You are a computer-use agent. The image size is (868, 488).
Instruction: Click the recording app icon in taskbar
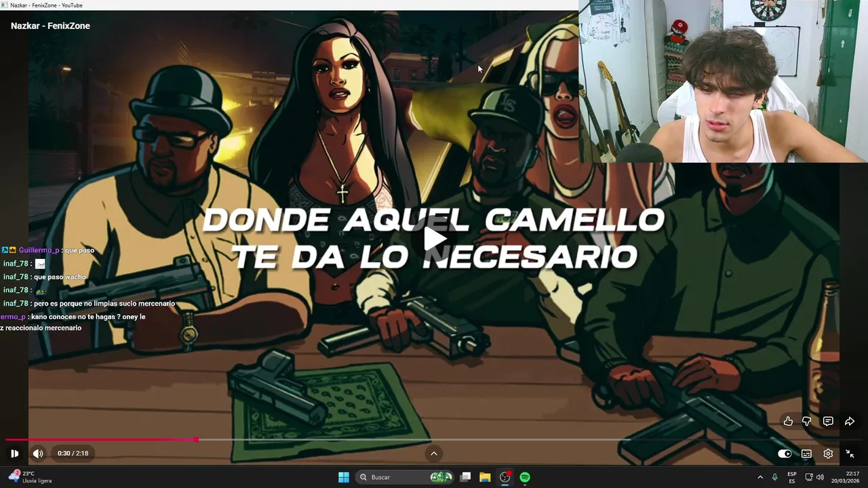[505, 477]
